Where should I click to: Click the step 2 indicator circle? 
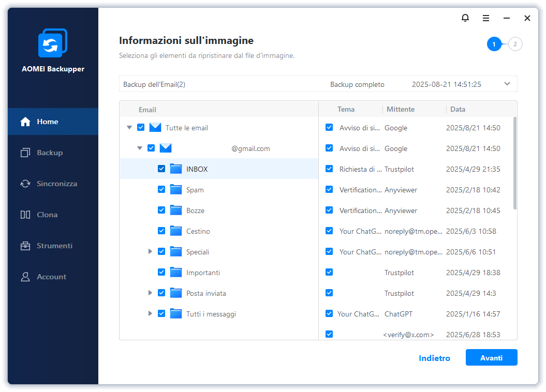(x=515, y=44)
